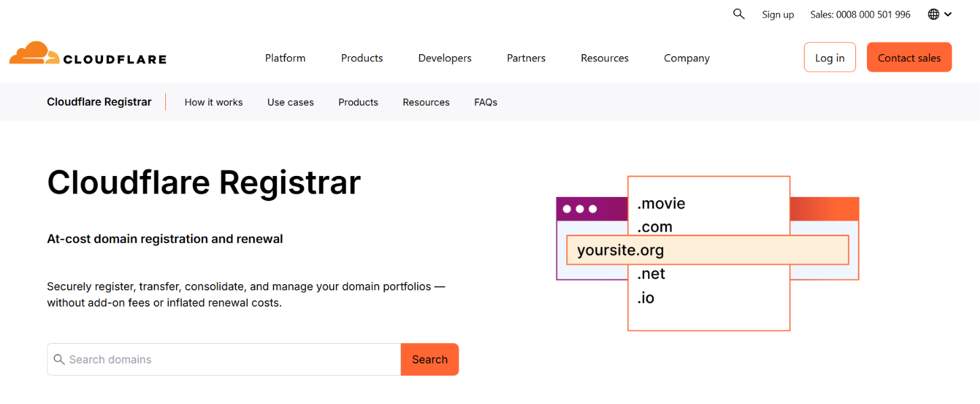This screenshot has height=404, width=980.
Task: Open the Resources main menu
Action: pos(605,58)
